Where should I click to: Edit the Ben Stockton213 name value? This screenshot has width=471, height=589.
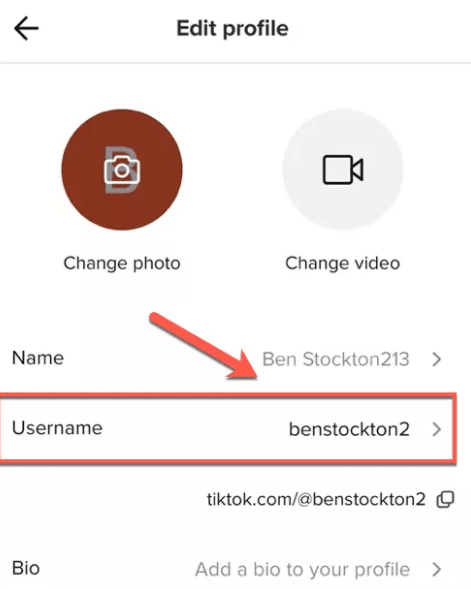tap(336, 359)
